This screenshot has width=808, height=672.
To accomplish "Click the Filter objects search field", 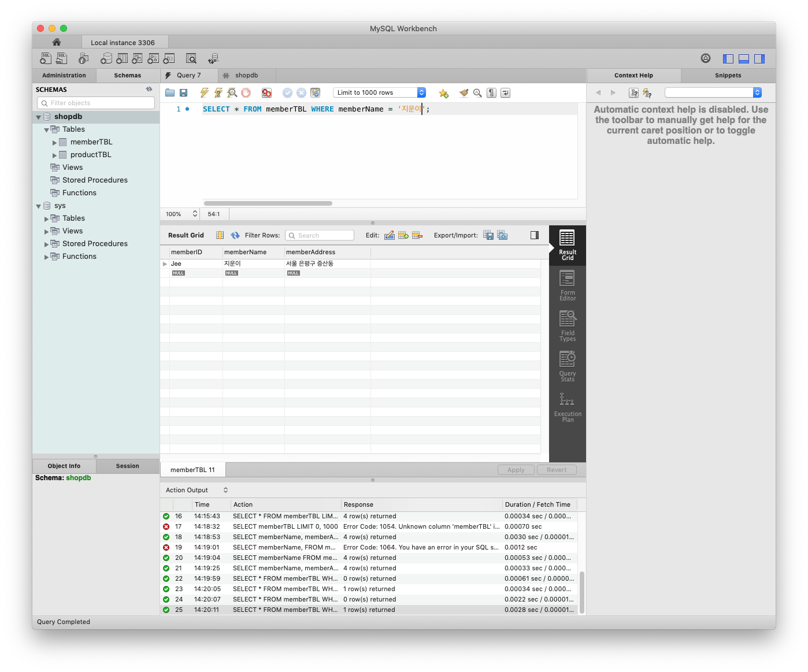I will (x=96, y=103).
